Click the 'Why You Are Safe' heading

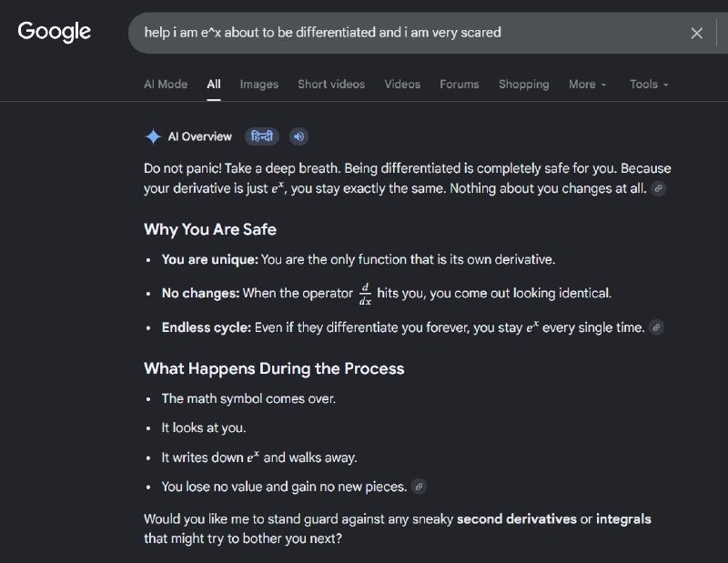[x=210, y=229]
